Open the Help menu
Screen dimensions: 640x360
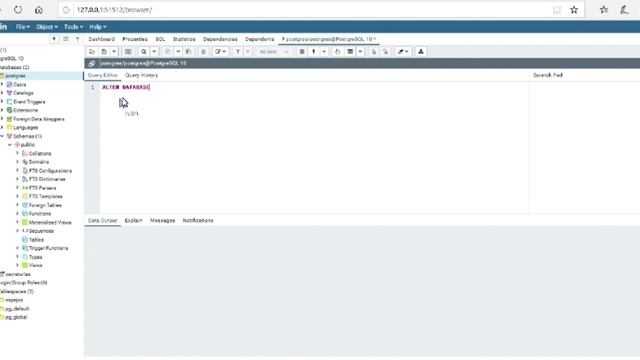pyautogui.click(x=98, y=27)
